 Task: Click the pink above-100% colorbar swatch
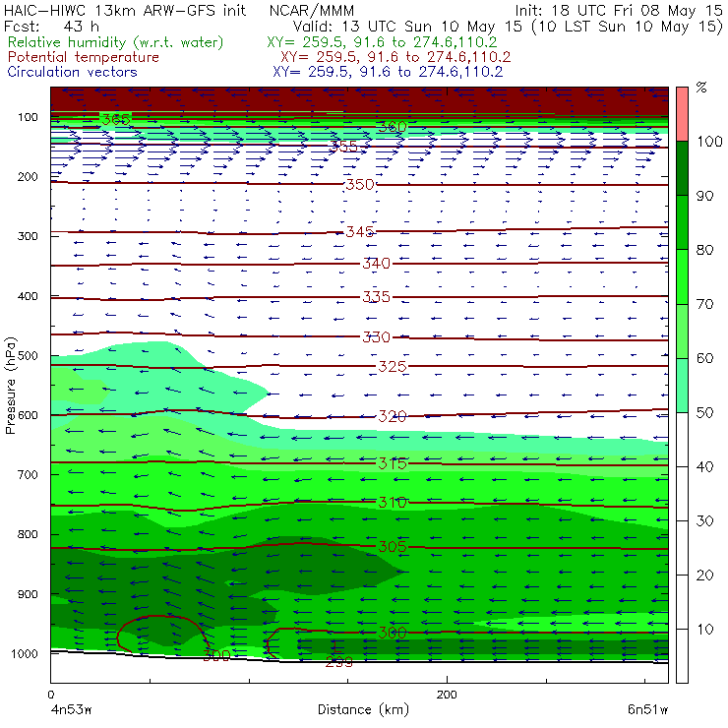pos(682,114)
